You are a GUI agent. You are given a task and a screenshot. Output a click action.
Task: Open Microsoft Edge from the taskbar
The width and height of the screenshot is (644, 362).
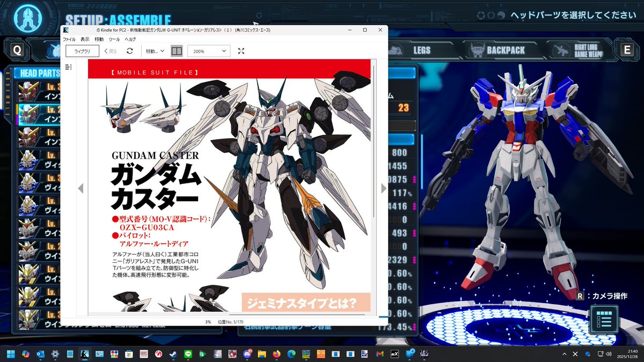[291, 354]
